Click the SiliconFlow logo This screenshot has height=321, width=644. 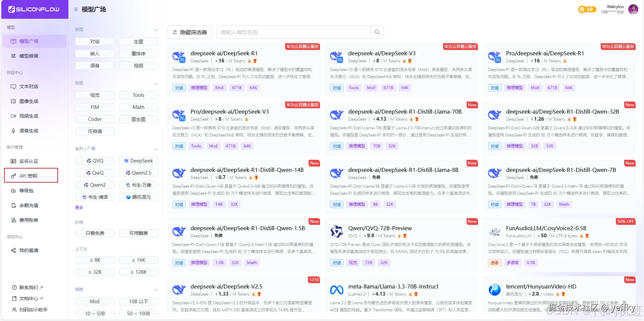[x=34, y=9]
